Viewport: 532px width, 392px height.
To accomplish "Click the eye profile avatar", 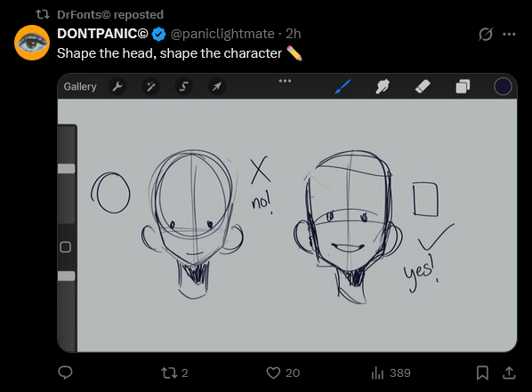I will click(x=32, y=43).
